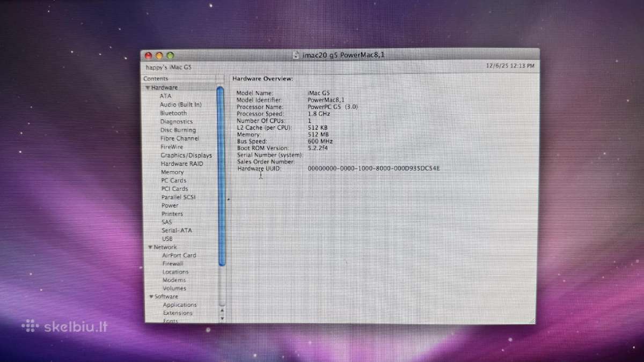Open Memory information
The height and width of the screenshot is (362, 644).
(x=172, y=172)
